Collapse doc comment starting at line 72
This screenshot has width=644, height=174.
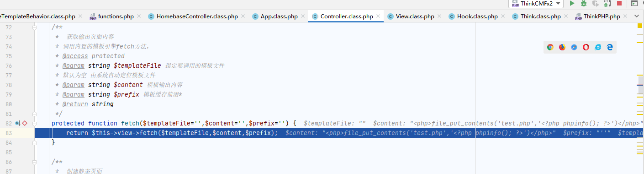(34, 27)
